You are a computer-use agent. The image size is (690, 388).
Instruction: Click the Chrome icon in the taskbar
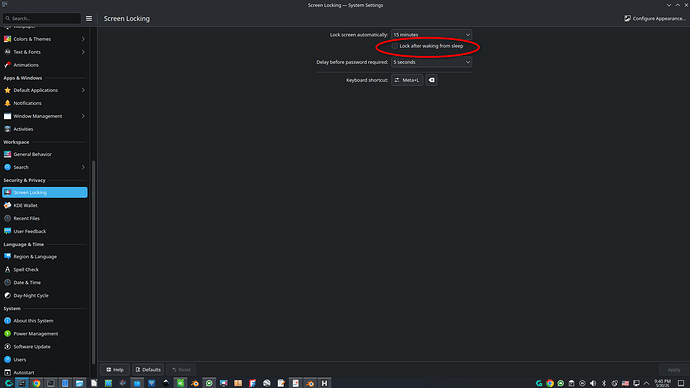pos(36,383)
